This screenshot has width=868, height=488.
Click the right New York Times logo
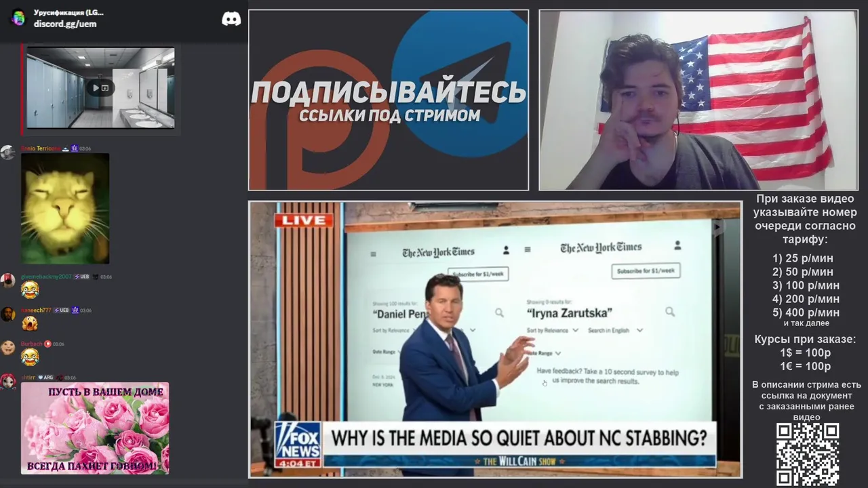coord(601,247)
